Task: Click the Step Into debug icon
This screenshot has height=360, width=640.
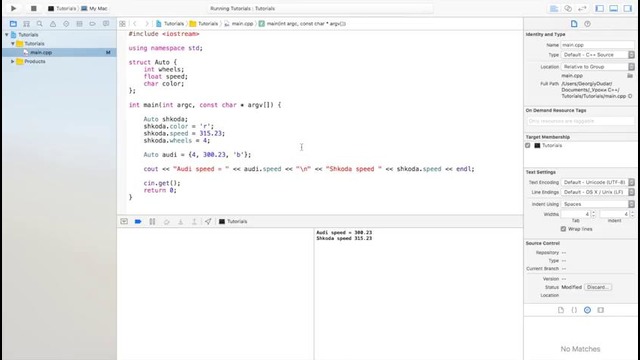Action: 180,221
